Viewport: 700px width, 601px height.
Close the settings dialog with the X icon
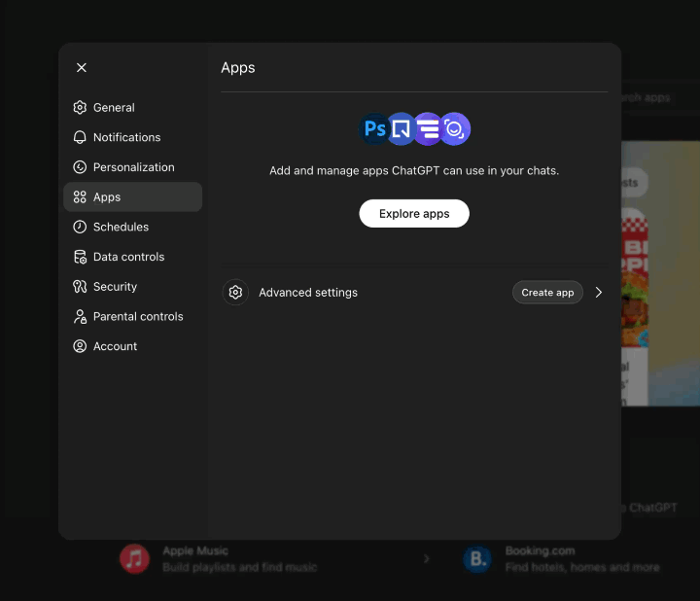coord(82,67)
